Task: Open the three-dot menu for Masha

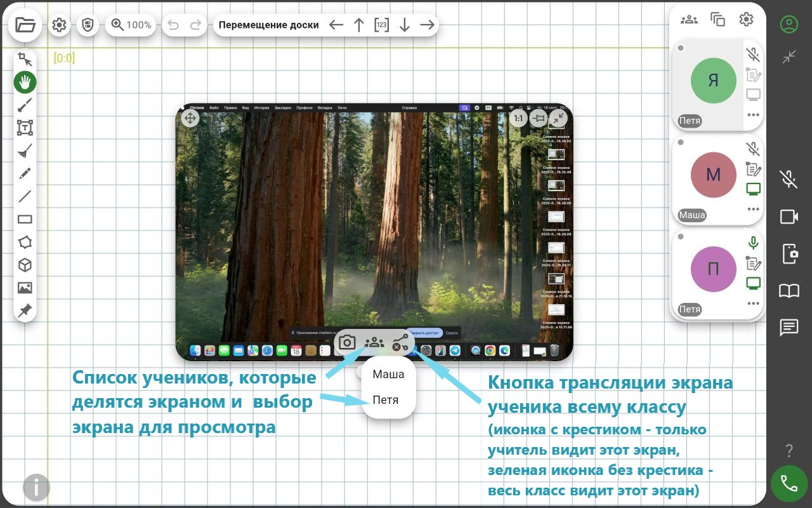Action: pyautogui.click(x=753, y=209)
